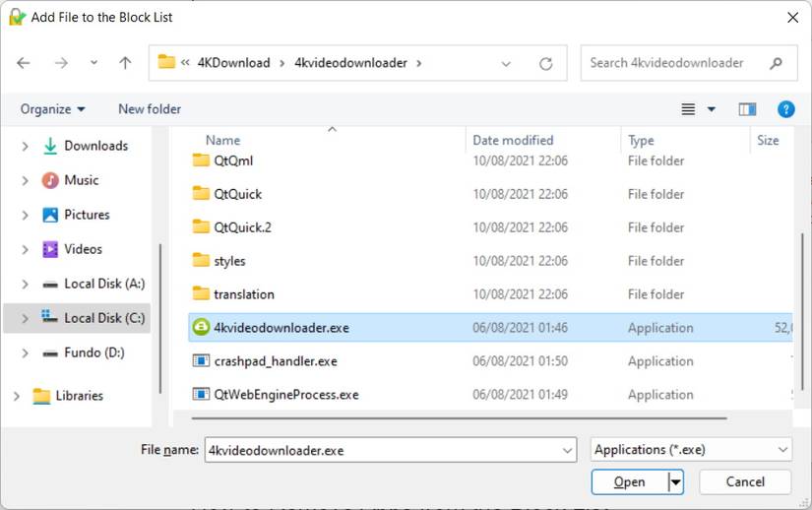Click the Cancel button
This screenshot has width=812, height=510.
click(x=745, y=481)
